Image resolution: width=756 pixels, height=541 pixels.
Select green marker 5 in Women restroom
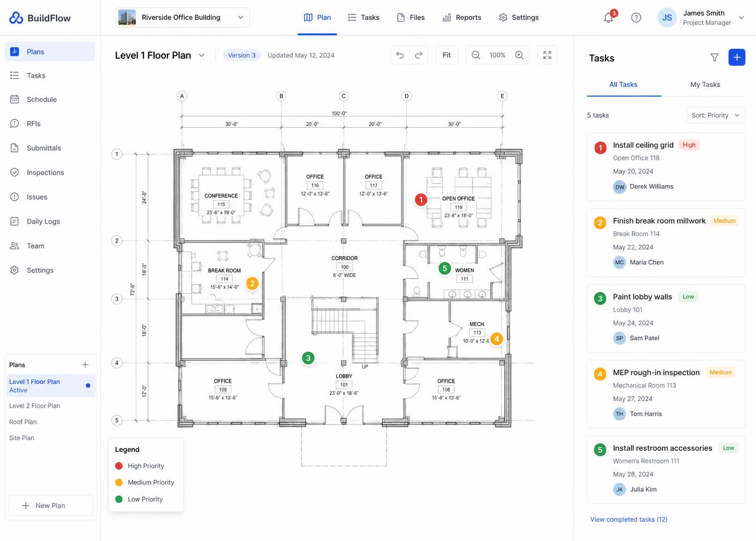tap(445, 268)
